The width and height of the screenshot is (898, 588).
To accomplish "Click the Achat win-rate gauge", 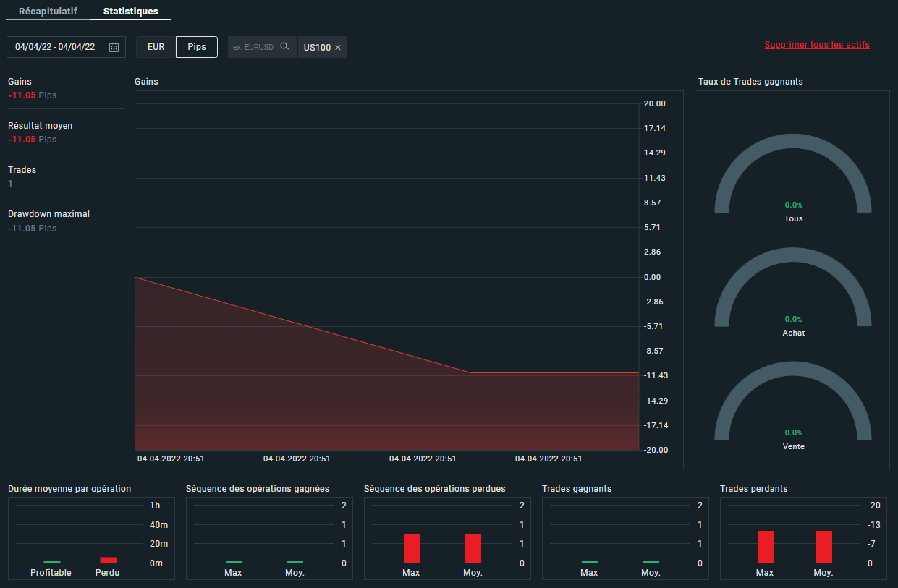I will (793, 288).
